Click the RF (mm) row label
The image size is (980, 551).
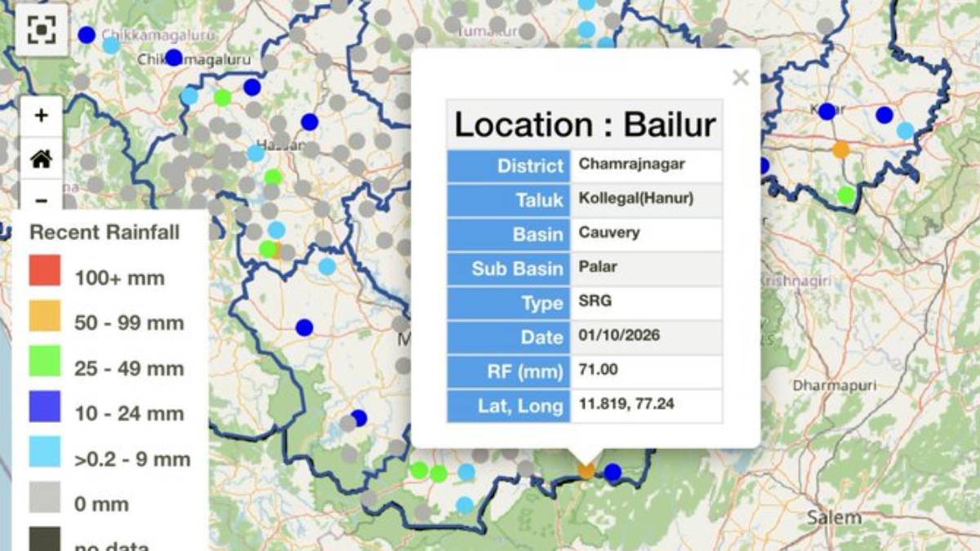tap(509, 371)
